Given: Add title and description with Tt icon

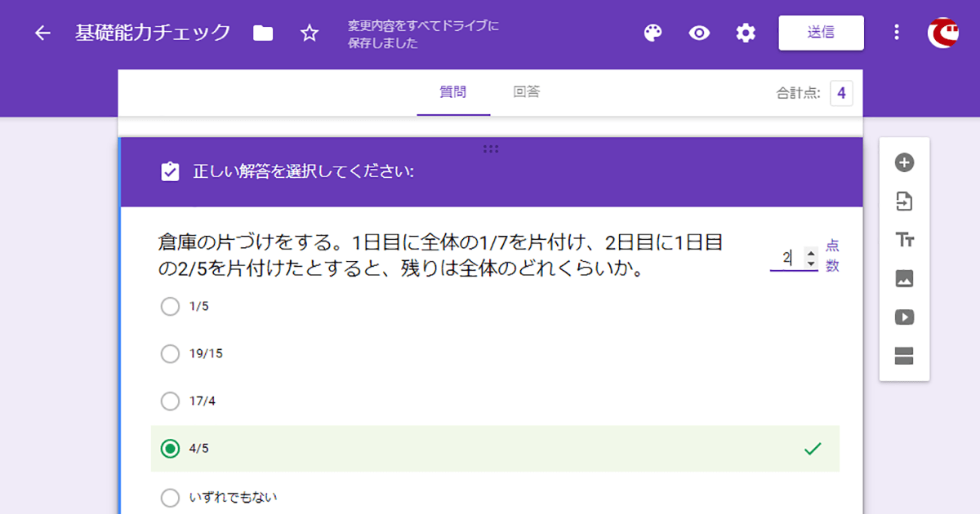Looking at the screenshot, I should tap(904, 240).
